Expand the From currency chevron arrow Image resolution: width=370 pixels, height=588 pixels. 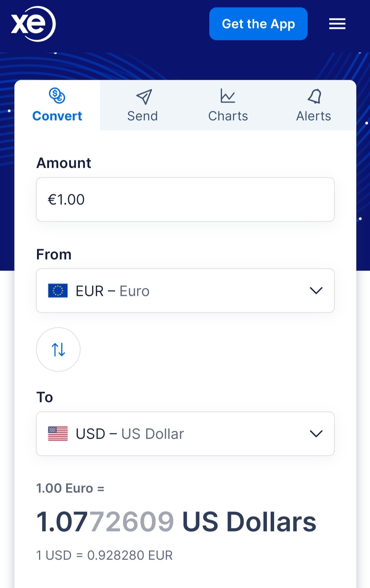[x=316, y=291]
